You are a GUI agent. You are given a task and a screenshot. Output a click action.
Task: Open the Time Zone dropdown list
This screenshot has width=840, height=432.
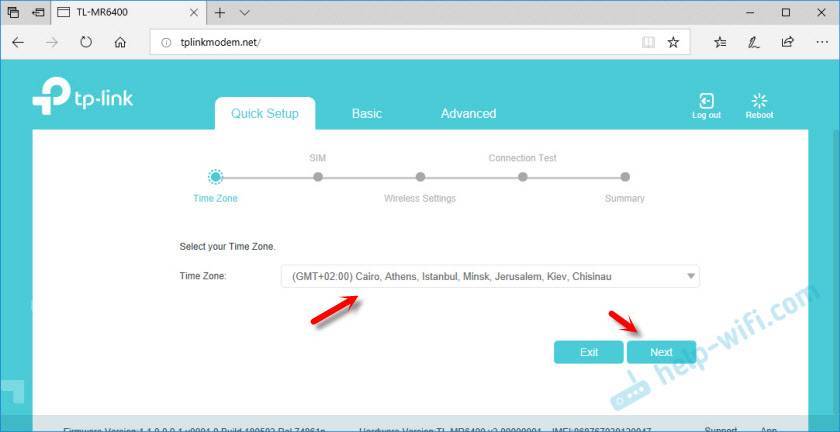coord(490,277)
